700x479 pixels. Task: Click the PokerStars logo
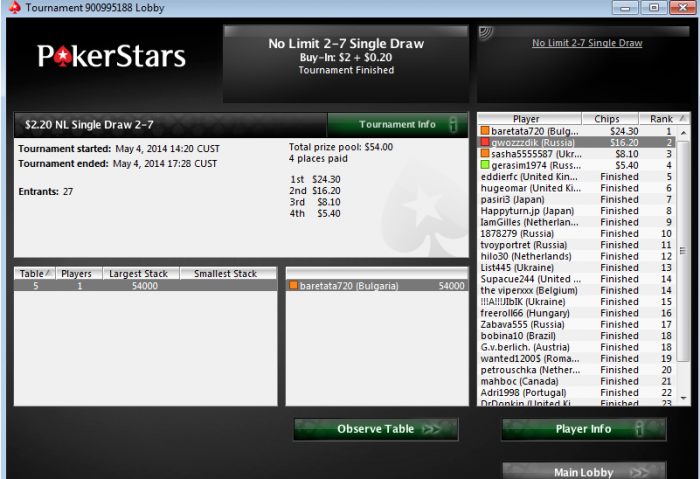tap(111, 56)
